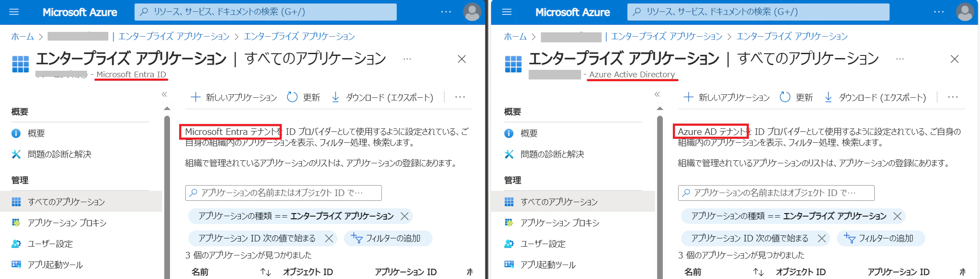Go to ホーム breadcrumb in right portal
Viewport: 980px width, 279px height.
[x=515, y=36]
